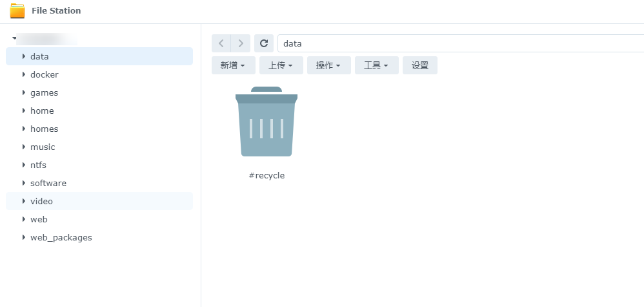Expand the video folder arrow

pos(24,201)
